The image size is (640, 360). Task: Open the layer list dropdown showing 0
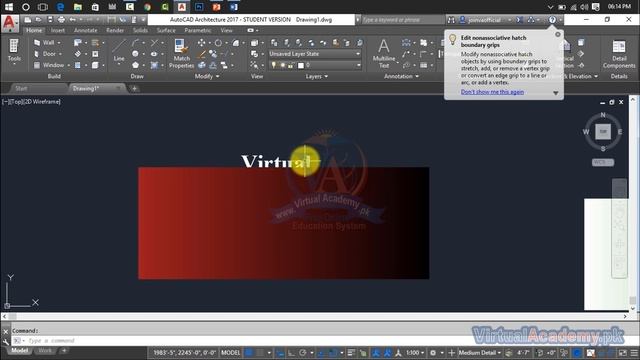(315, 65)
